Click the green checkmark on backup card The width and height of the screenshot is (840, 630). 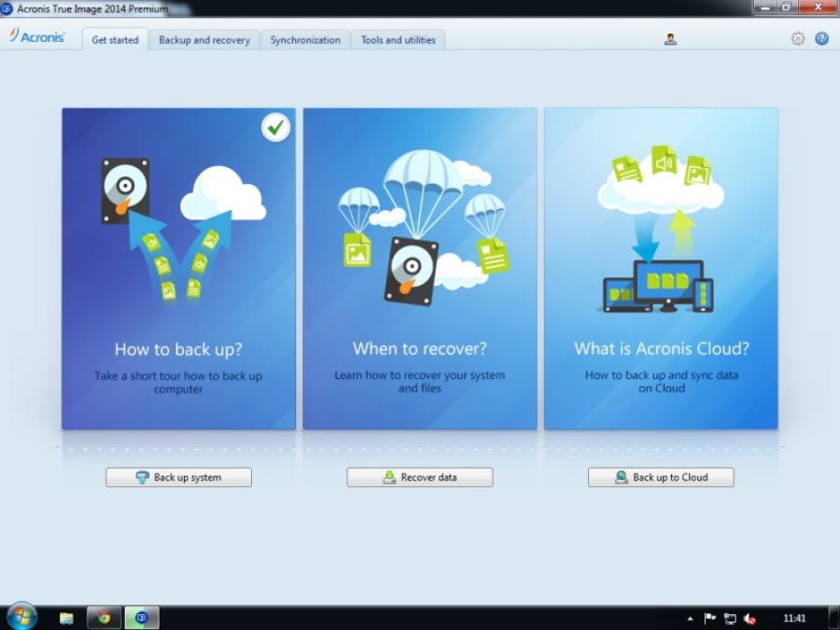(276, 128)
